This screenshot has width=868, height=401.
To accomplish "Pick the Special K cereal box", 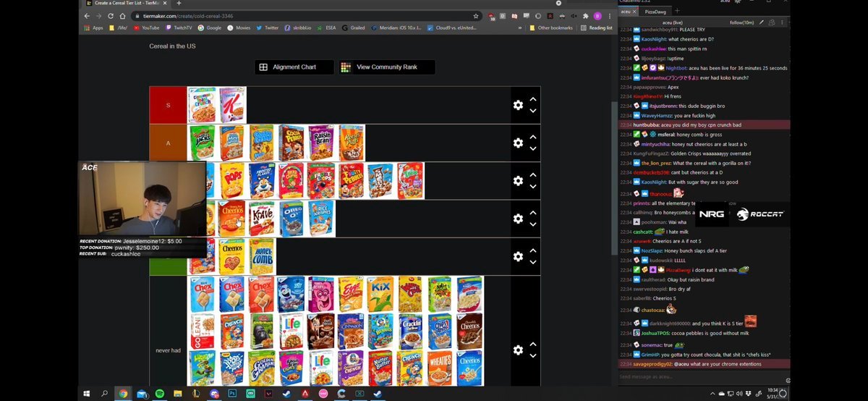I will pos(232,105).
